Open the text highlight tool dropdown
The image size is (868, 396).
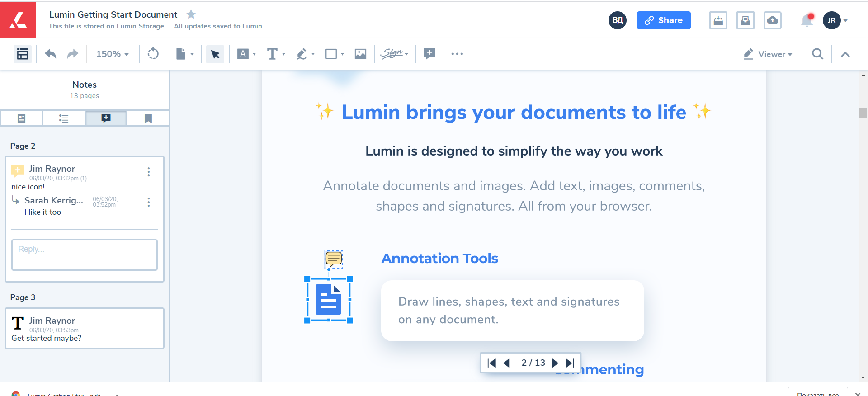247,54
